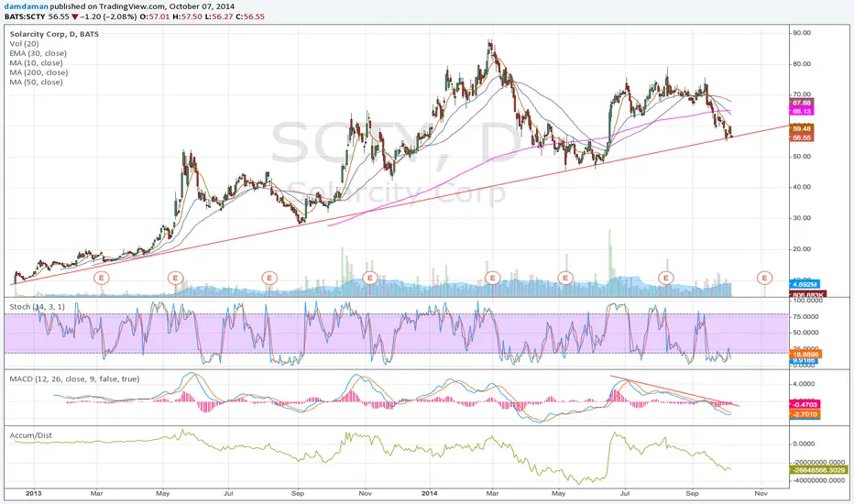The width and height of the screenshot is (854, 504).
Task: Click the olive -26648566.3029 Accum/Dist tag
Action: pos(819,470)
